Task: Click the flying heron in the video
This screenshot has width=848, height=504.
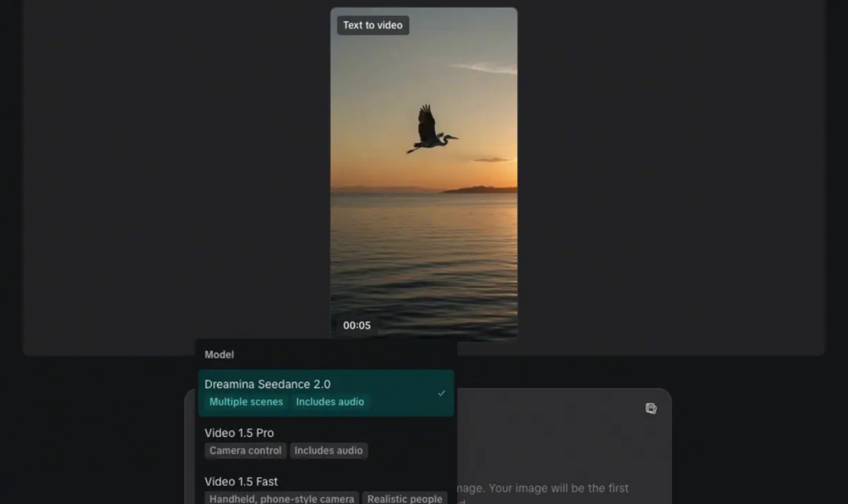Action: (431, 129)
